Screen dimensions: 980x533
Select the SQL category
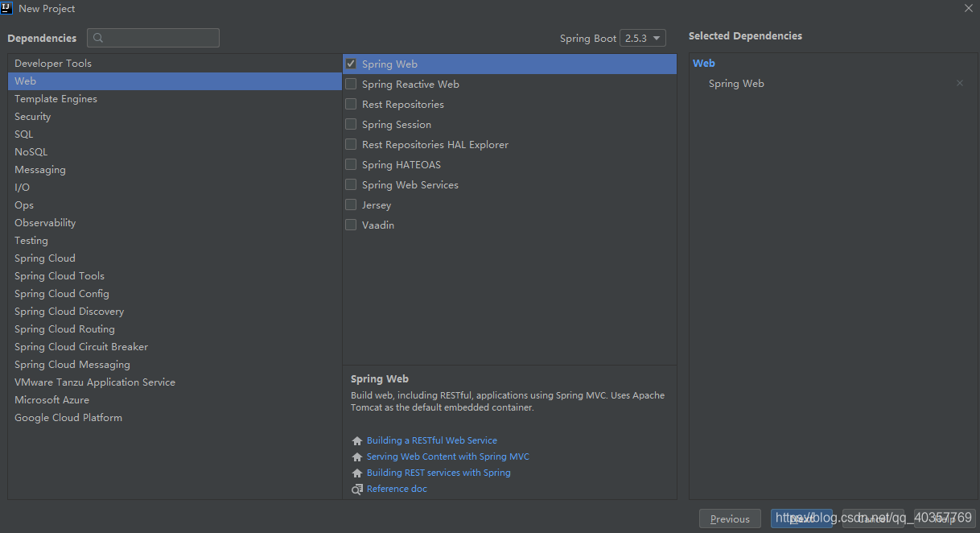pos(175,134)
